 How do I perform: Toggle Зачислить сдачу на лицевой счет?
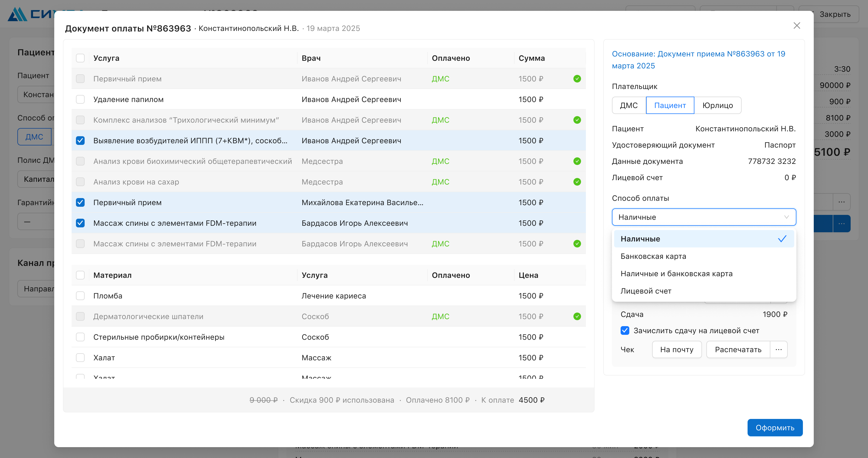625,330
